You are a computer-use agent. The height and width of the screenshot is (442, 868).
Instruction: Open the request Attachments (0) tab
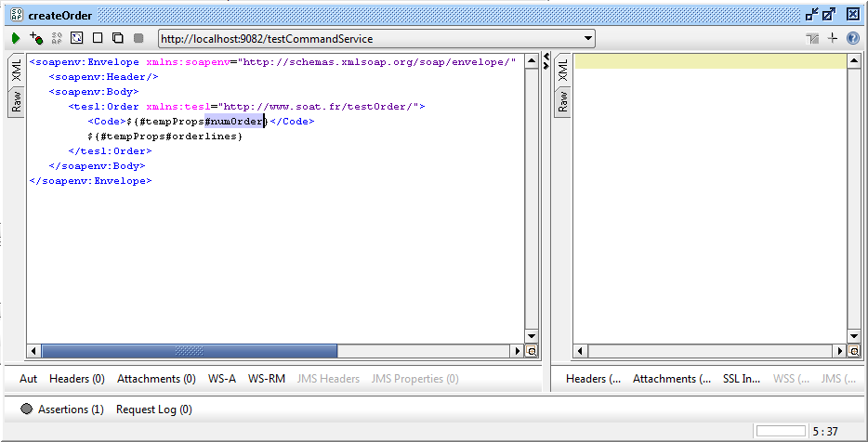click(157, 379)
